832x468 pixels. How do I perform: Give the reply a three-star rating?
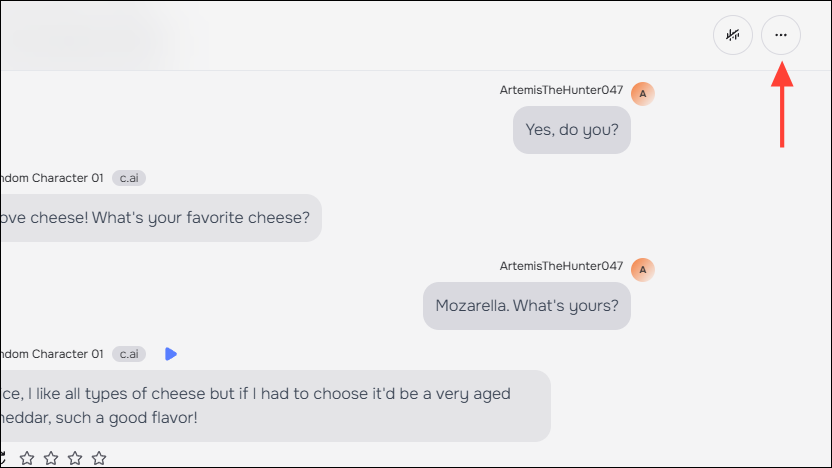coord(75,458)
